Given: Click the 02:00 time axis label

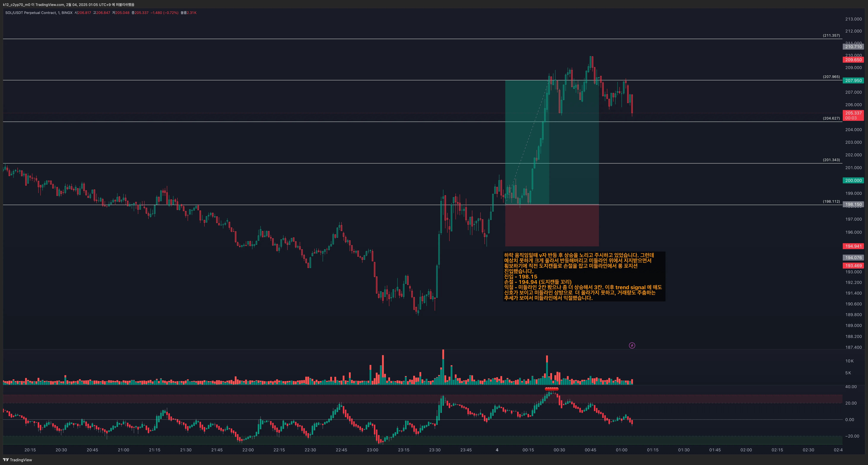Looking at the screenshot, I should pyautogui.click(x=746, y=450).
